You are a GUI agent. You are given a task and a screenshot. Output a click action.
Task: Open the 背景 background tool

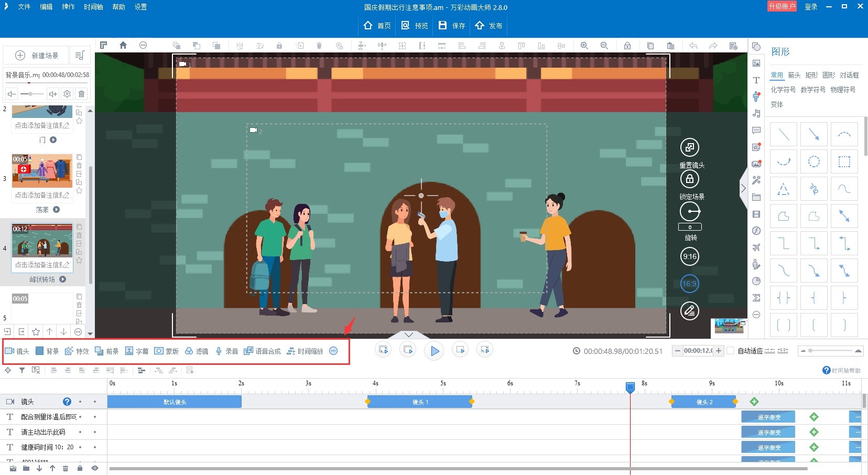pyautogui.click(x=47, y=351)
